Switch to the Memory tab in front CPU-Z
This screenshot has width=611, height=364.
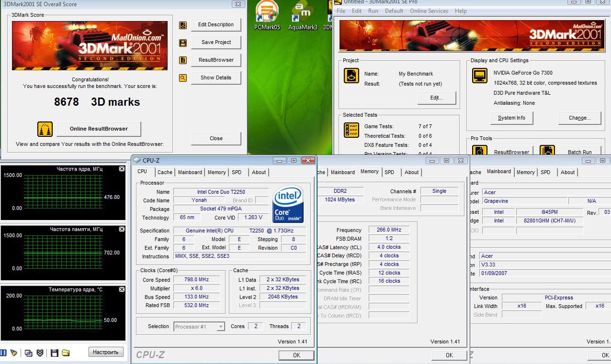click(x=216, y=172)
